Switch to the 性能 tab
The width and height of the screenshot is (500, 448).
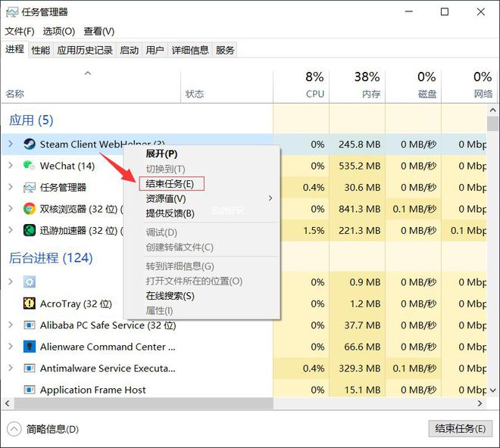pyautogui.click(x=40, y=50)
